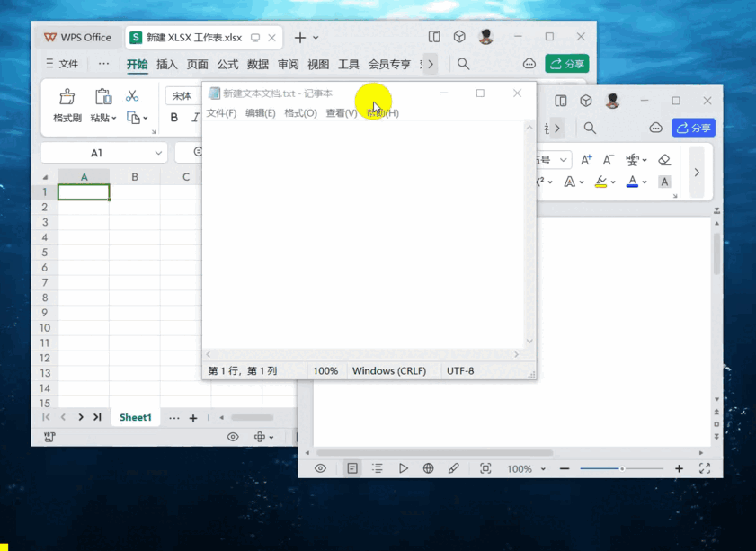Click Text Effects outlined A in Writer
Screen dimensions: 756x551
pyautogui.click(x=569, y=182)
